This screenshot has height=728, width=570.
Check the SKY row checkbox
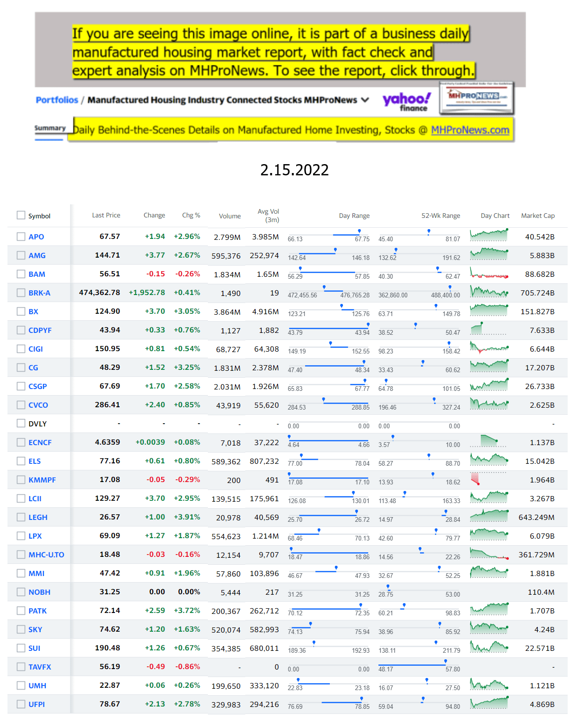21,629
